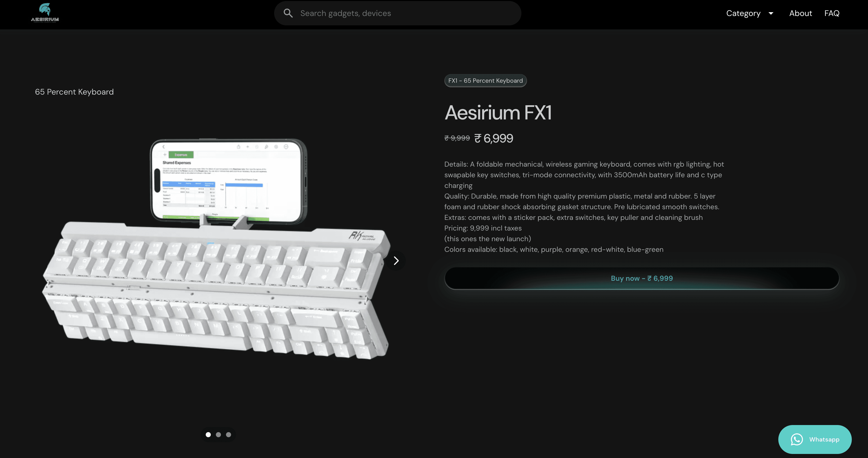Click the FX1 – 65 Percent Keyboard tag
868x458 pixels.
coord(485,81)
